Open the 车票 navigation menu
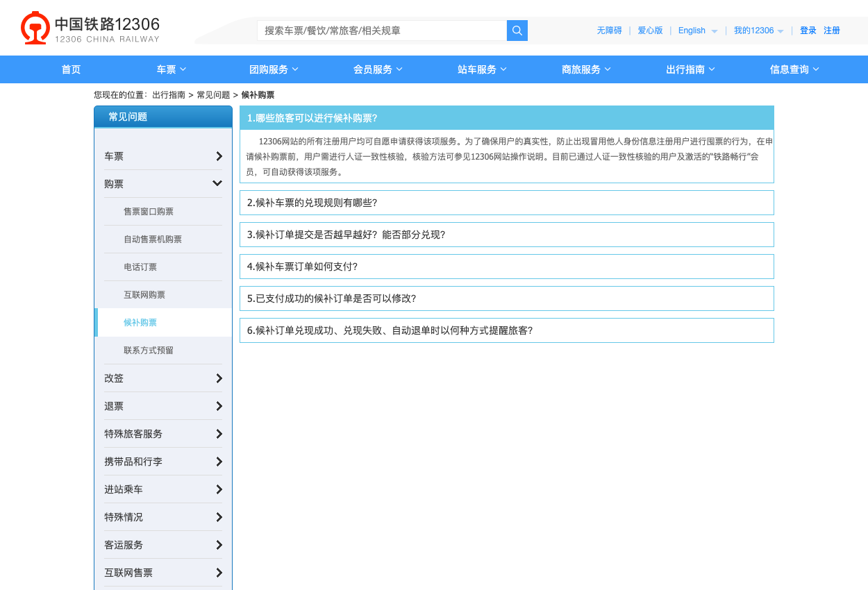The height and width of the screenshot is (590, 868). [172, 69]
